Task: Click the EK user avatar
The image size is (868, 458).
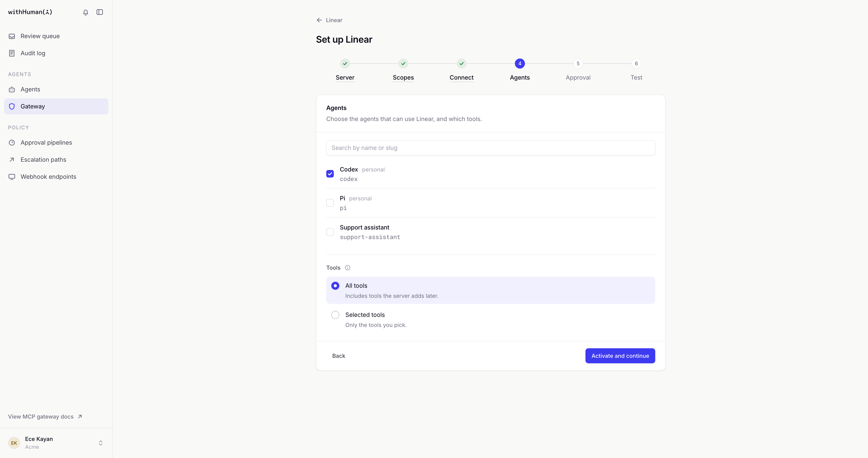Action: [x=14, y=443]
